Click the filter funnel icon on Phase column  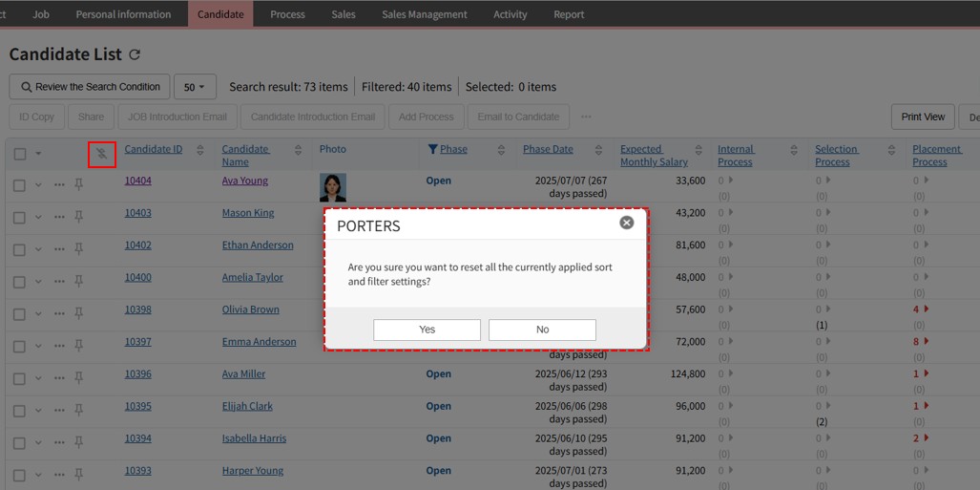432,149
